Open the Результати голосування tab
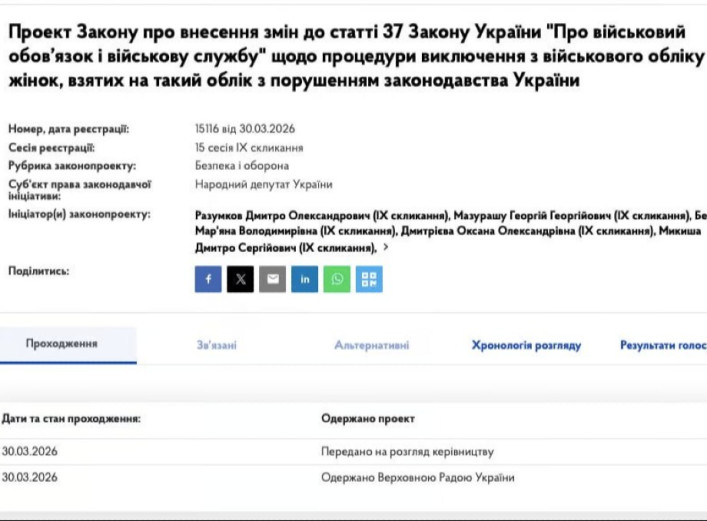Viewport: 707px width, 521px height. coord(663,345)
